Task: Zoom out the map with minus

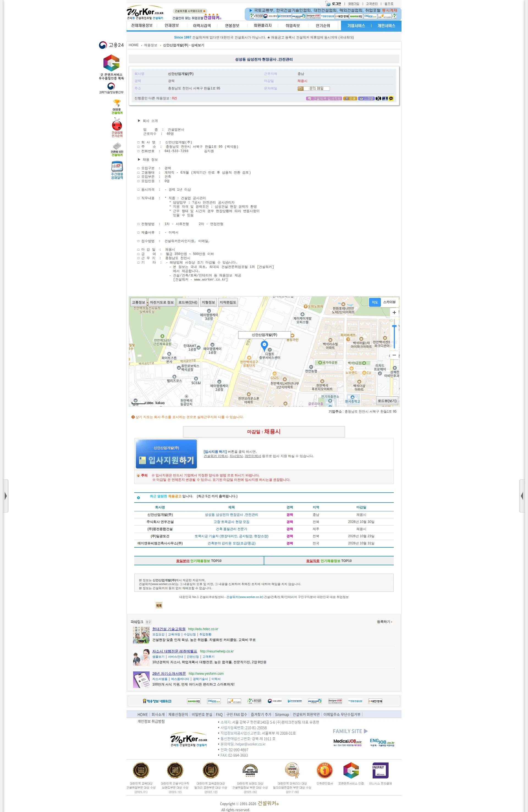Action: 394,355
